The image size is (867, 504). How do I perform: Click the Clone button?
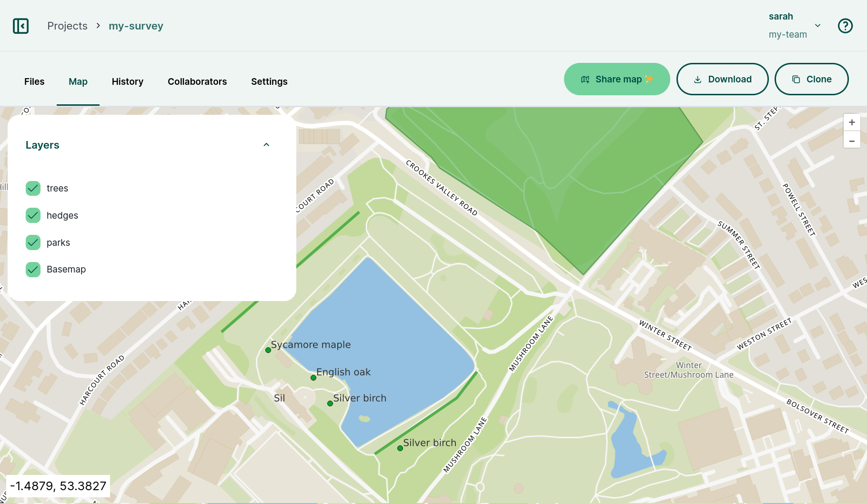pos(811,79)
